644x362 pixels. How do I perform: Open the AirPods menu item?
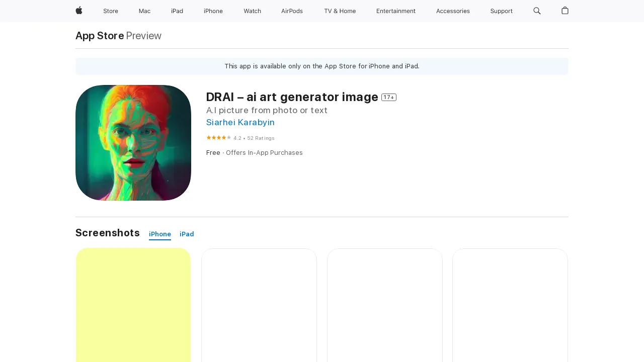coord(292,11)
